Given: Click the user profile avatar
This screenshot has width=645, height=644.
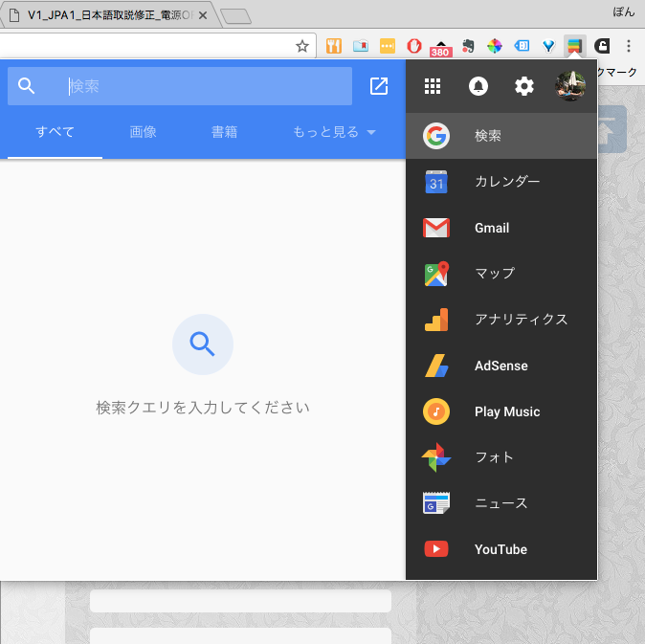Looking at the screenshot, I should [570, 86].
